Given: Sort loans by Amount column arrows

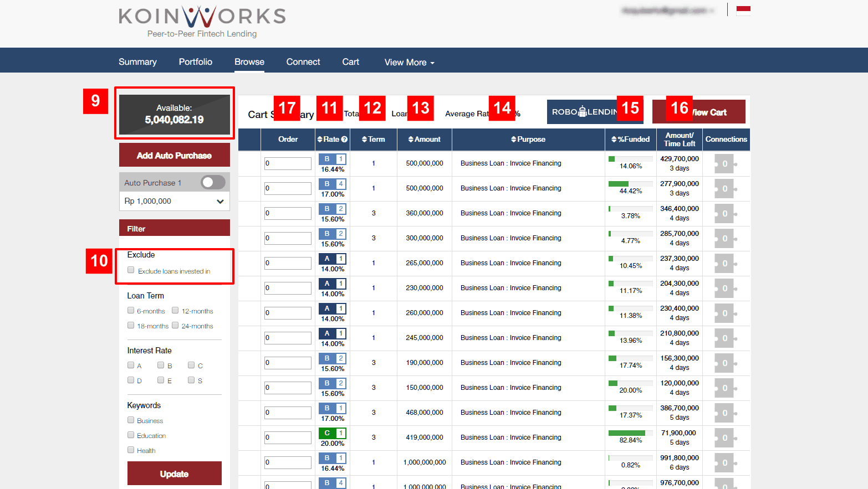Looking at the screenshot, I should [410, 140].
